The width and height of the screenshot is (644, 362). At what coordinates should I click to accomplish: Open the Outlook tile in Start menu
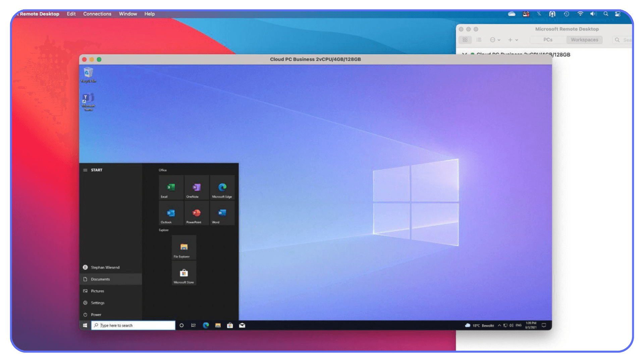pyautogui.click(x=171, y=213)
